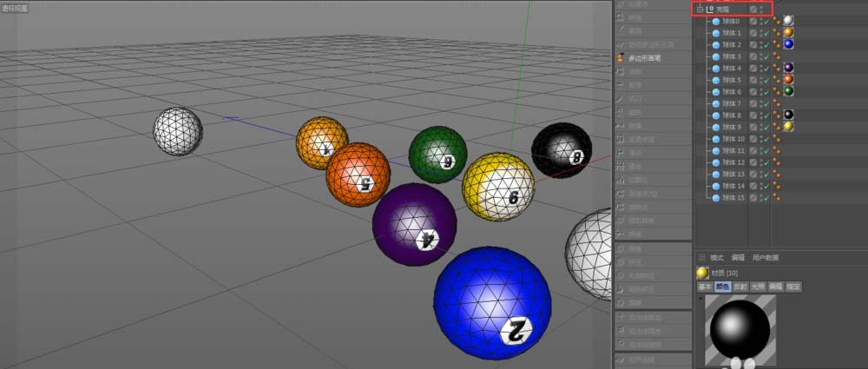Screen dimensions: 868x369
Task: Select the 球体 15 object name
Action: click(x=733, y=197)
